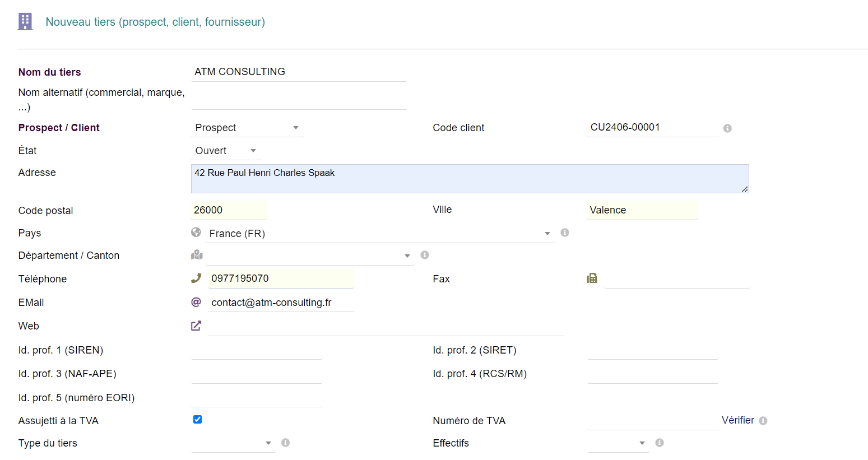Click the Adresse text area
The width and height of the screenshot is (868, 460).
(470, 179)
